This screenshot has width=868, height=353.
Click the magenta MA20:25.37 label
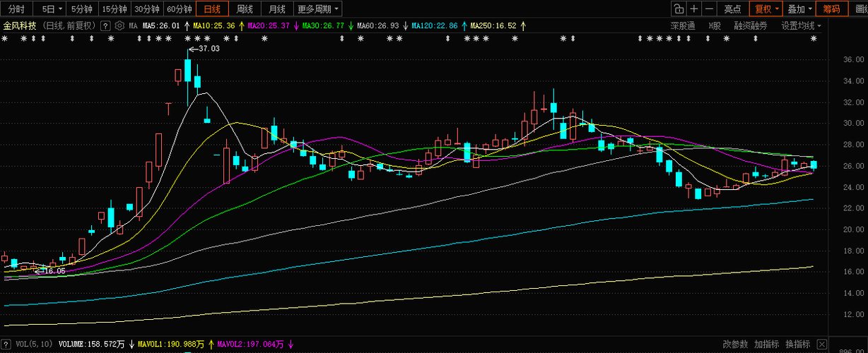[269, 25]
